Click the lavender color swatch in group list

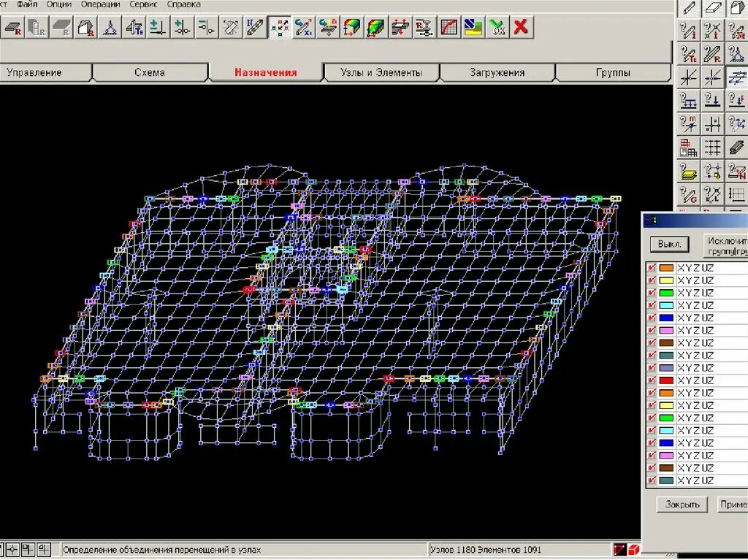coord(666,368)
